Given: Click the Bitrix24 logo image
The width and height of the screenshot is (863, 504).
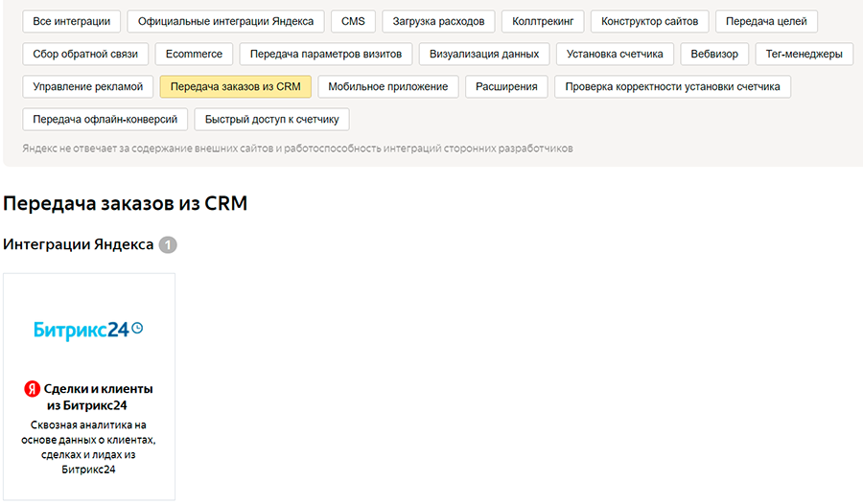Looking at the screenshot, I should click(88, 330).
